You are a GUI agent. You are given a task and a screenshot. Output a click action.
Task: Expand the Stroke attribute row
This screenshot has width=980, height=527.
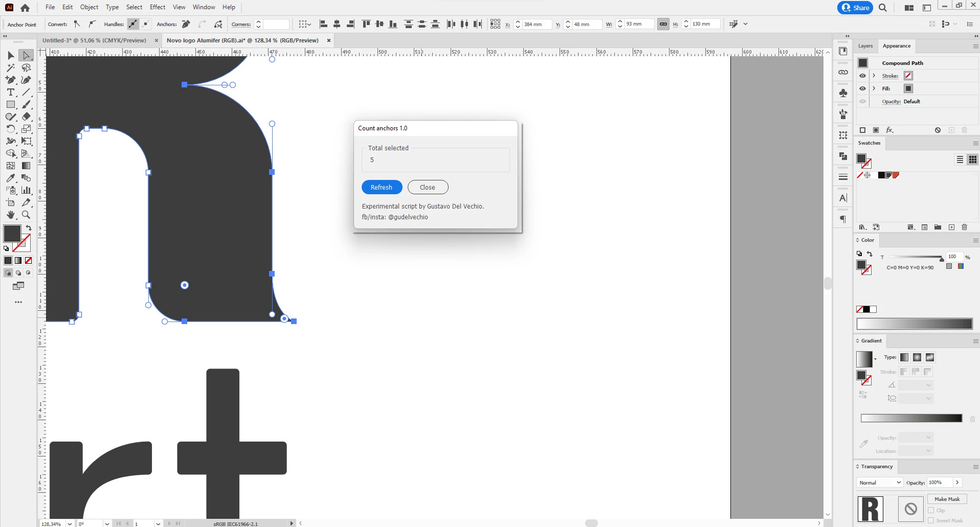point(874,76)
